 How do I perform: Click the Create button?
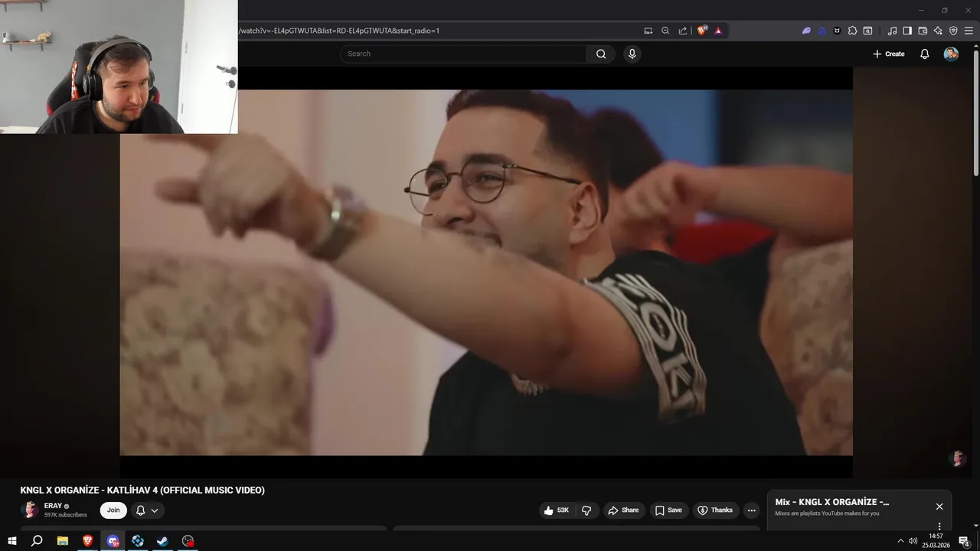889,54
